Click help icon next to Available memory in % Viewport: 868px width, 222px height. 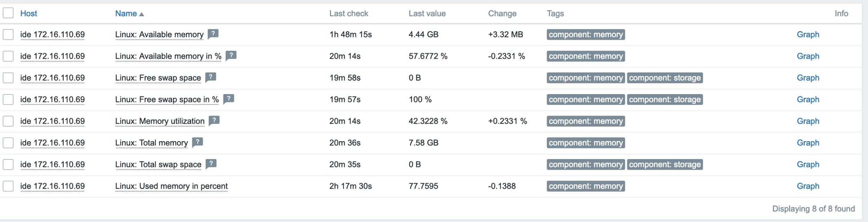click(x=231, y=56)
